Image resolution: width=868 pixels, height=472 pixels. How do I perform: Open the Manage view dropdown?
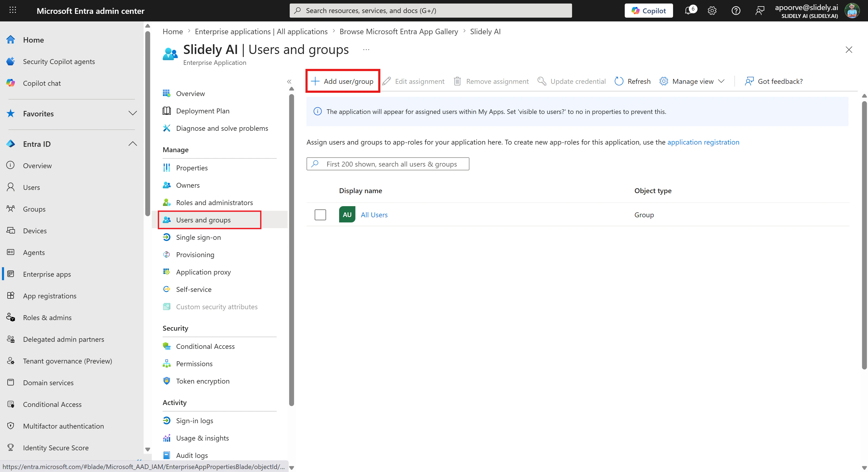pyautogui.click(x=692, y=81)
